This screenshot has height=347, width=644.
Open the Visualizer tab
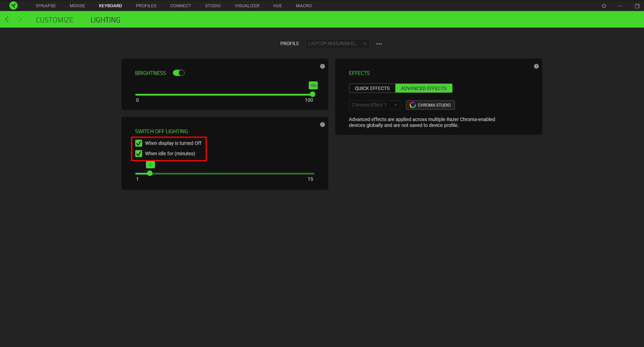[x=247, y=6]
